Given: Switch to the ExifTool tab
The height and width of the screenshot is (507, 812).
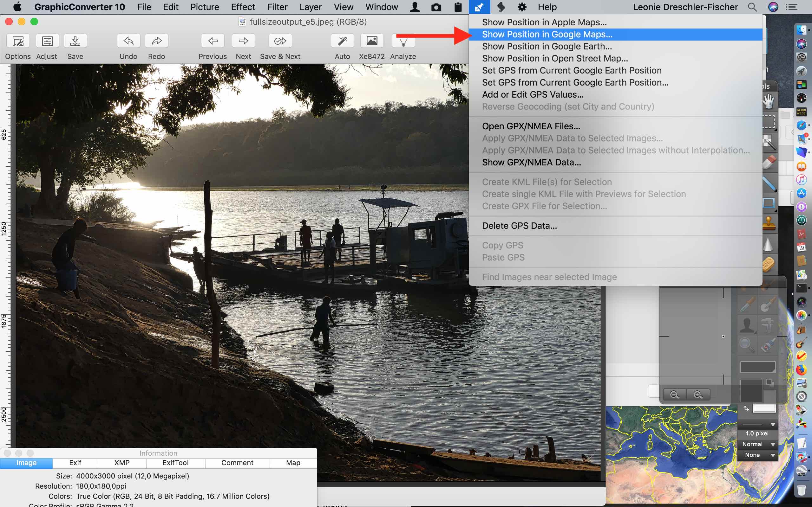Looking at the screenshot, I should point(175,463).
